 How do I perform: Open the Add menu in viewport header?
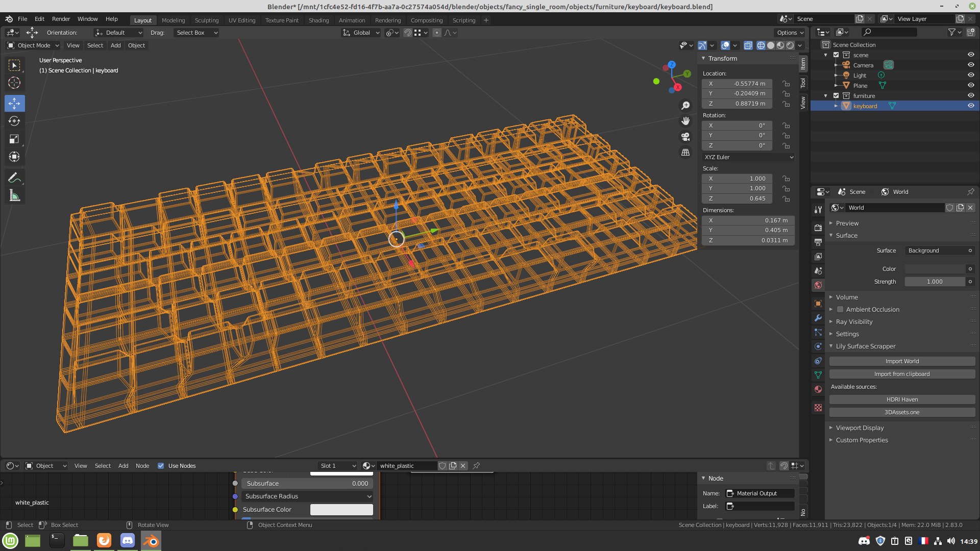116,45
